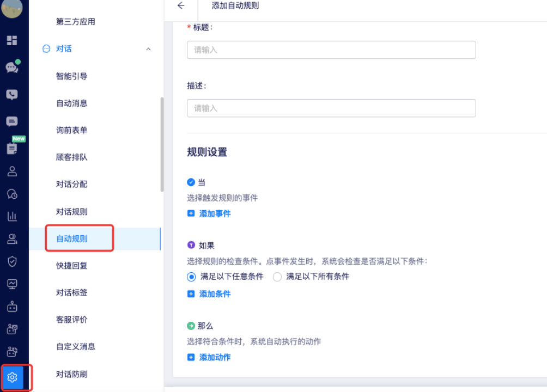The height and width of the screenshot is (392, 547).
Task: Open 智能引导 menu entry
Action: [x=72, y=76]
